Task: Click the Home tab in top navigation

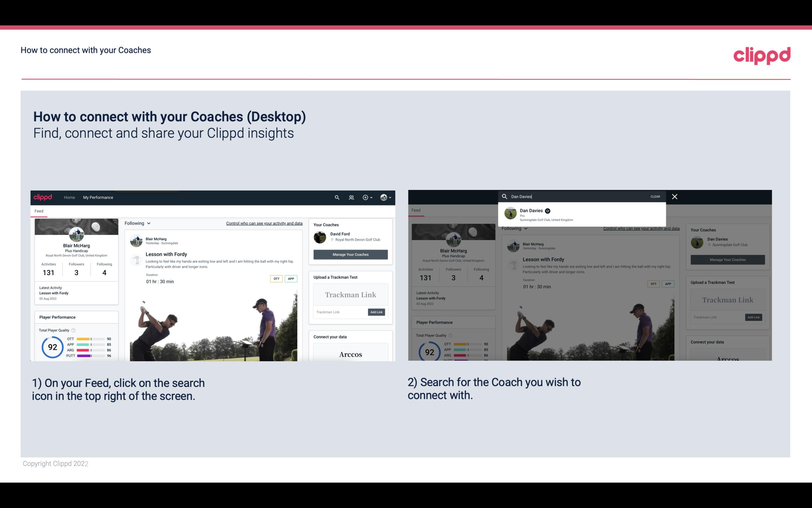Action: coord(70,197)
